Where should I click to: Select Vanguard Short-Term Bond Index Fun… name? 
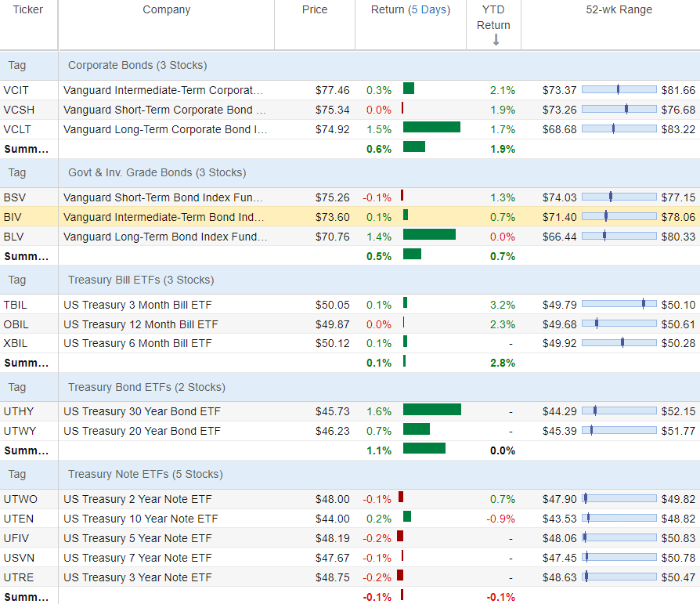[163, 197]
